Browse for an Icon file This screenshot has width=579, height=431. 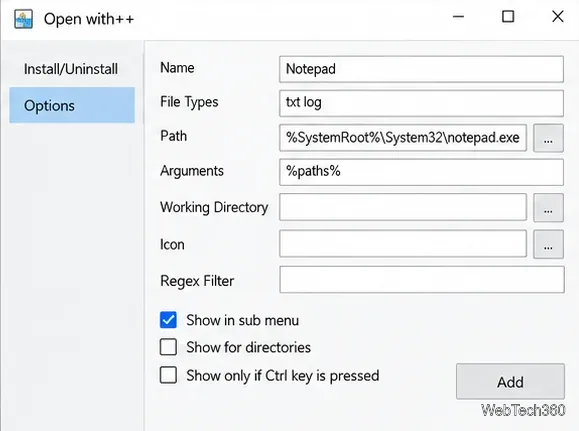pyautogui.click(x=548, y=244)
